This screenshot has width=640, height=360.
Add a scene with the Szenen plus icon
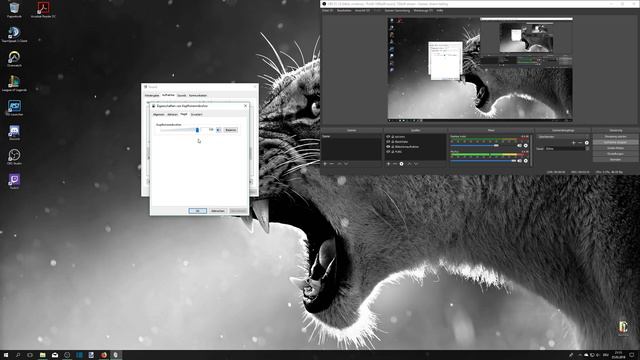[x=325, y=164]
